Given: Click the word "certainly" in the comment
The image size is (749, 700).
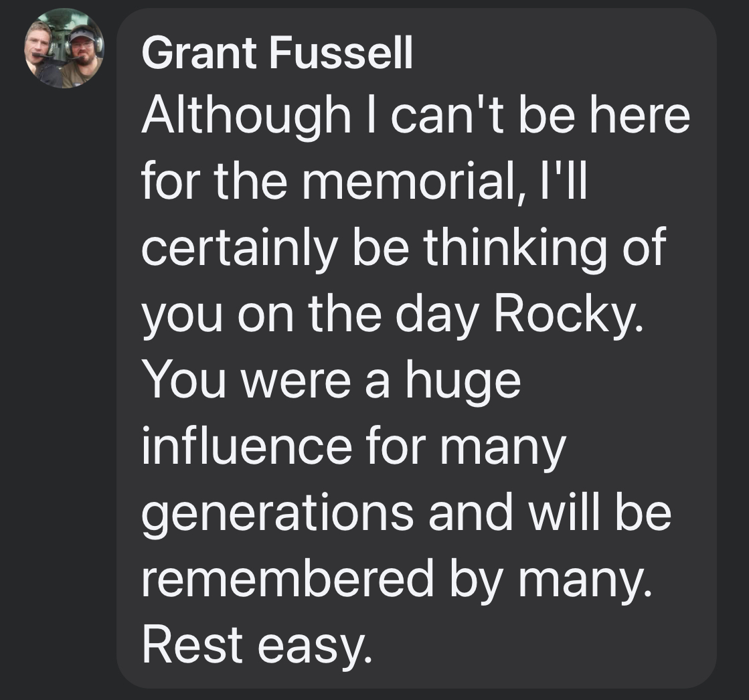Looking at the screenshot, I should [240, 249].
